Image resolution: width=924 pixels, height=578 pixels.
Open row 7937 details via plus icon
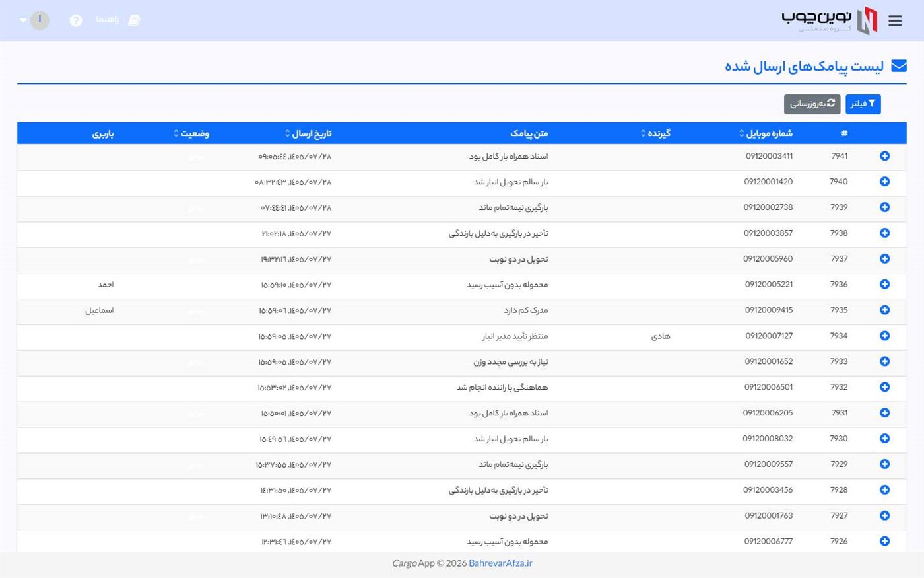(884, 259)
